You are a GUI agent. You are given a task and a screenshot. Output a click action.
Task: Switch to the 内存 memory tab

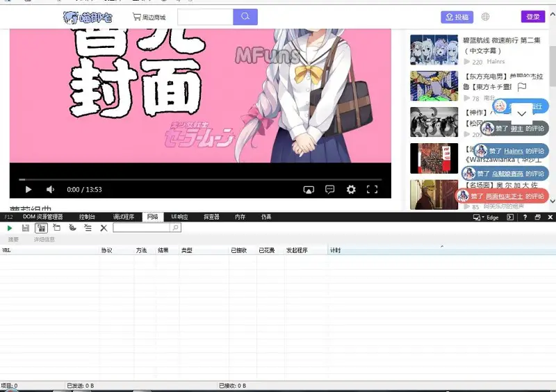coord(240,217)
